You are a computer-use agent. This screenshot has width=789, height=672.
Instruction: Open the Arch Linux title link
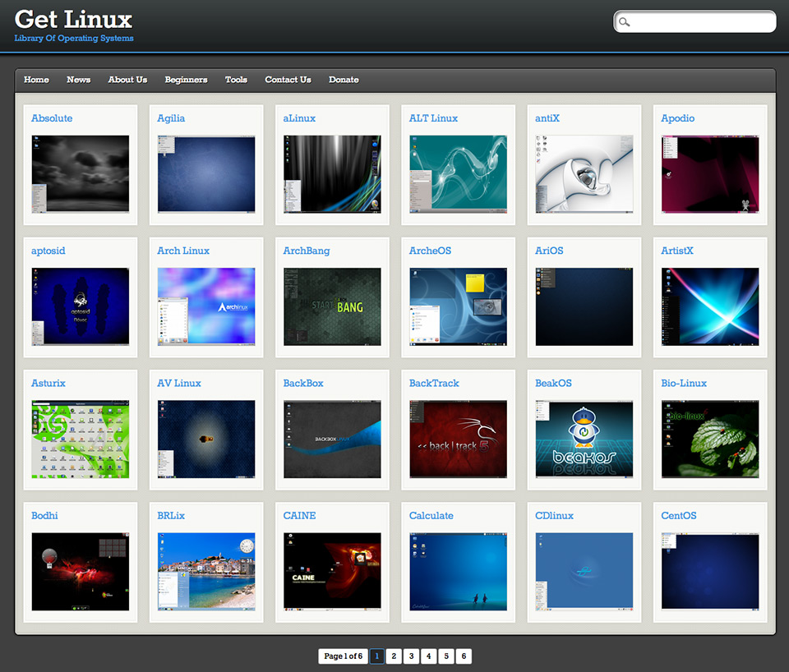183,251
